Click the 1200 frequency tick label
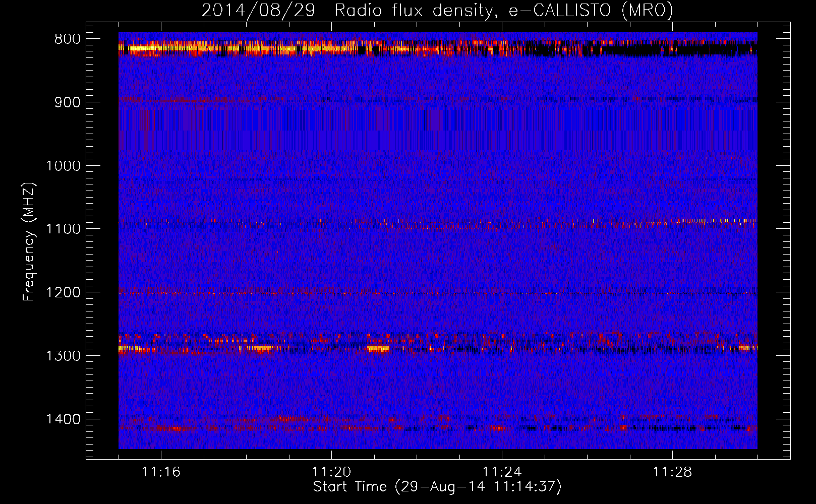The width and height of the screenshot is (816, 504). pyautogui.click(x=63, y=292)
